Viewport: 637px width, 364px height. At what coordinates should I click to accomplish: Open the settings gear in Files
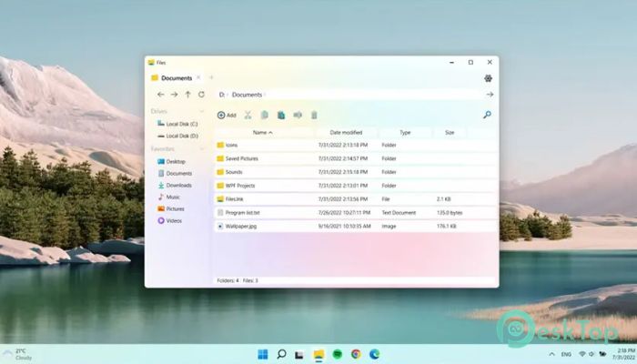tap(488, 78)
